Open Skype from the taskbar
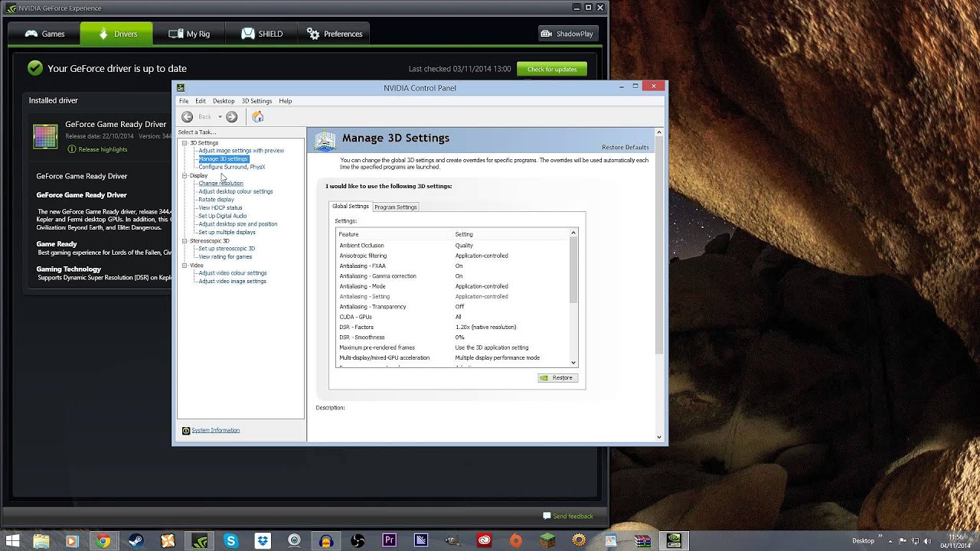The image size is (980, 551). [230, 541]
